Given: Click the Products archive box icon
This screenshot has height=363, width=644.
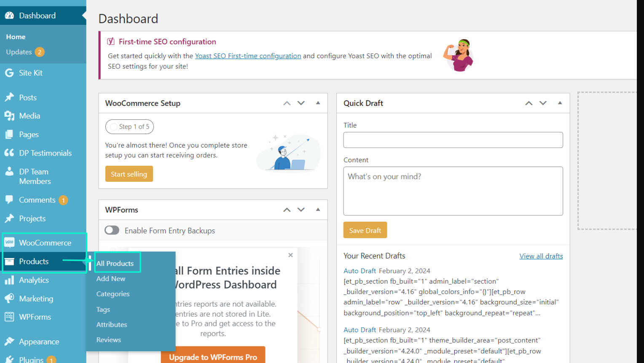Looking at the screenshot, I should (x=9, y=261).
